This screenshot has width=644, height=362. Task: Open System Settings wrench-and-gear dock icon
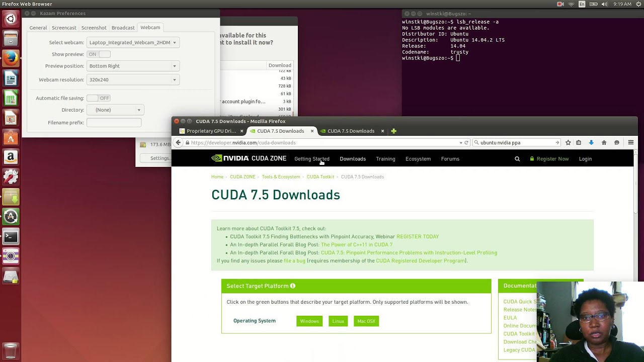11,177
